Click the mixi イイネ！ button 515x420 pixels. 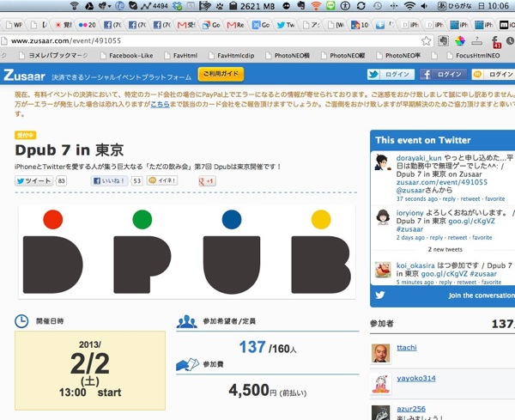(x=162, y=180)
